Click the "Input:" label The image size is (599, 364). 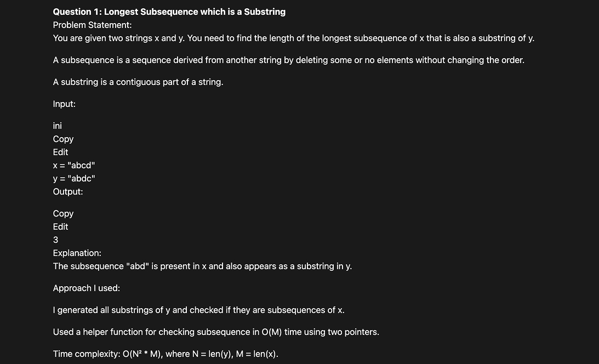64,104
